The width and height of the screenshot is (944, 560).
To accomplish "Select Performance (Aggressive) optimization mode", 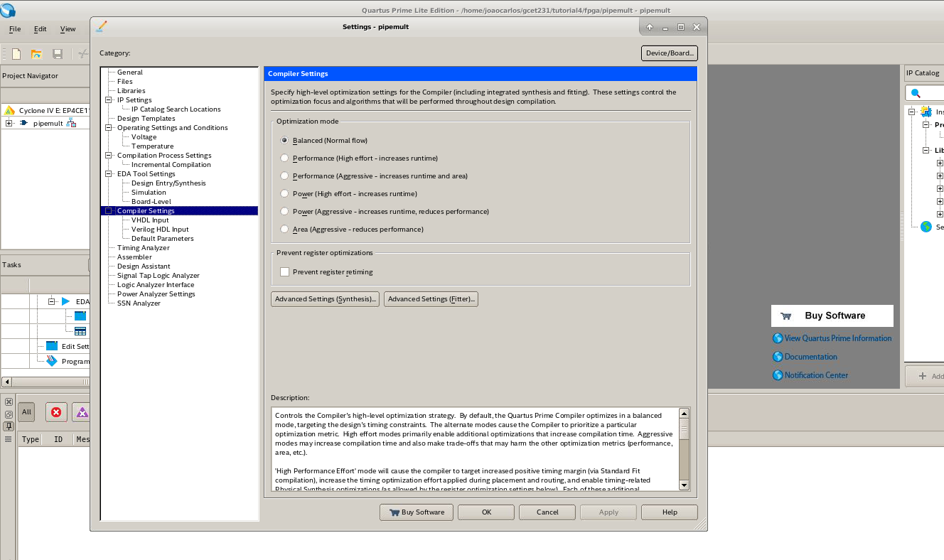I will pos(285,176).
